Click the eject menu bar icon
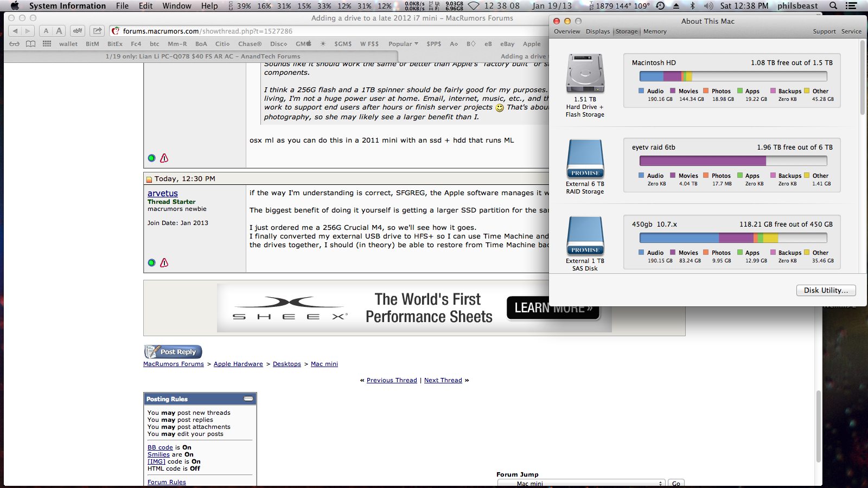Image resolution: width=868 pixels, height=488 pixels. pyautogui.click(x=676, y=6)
